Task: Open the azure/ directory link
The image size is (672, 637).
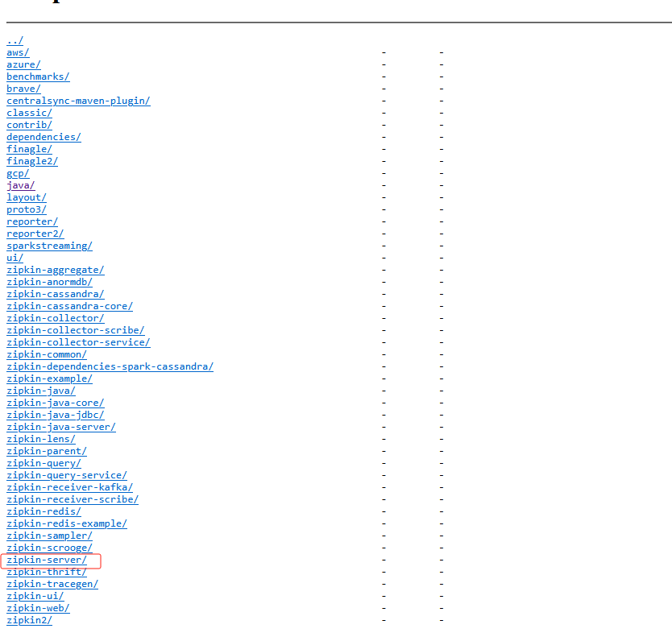Action: pyautogui.click(x=23, y=64)
